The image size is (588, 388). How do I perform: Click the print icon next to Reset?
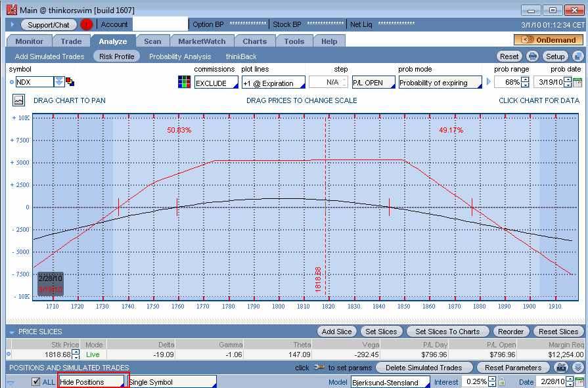533,56
